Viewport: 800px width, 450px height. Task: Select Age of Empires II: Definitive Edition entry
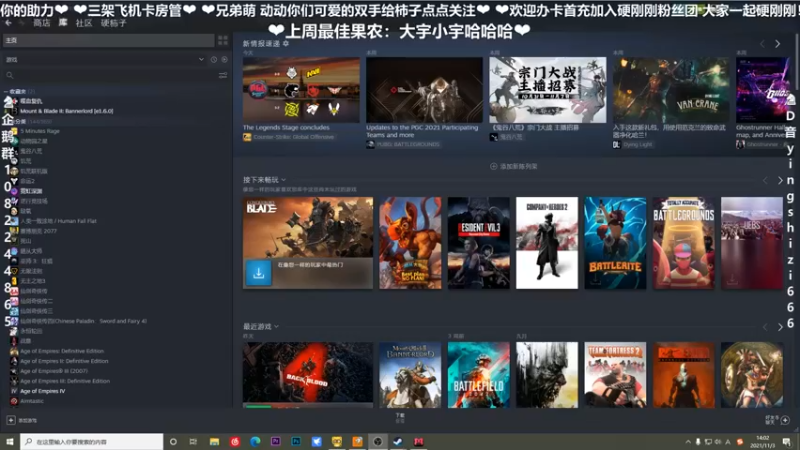coord(64,361)
